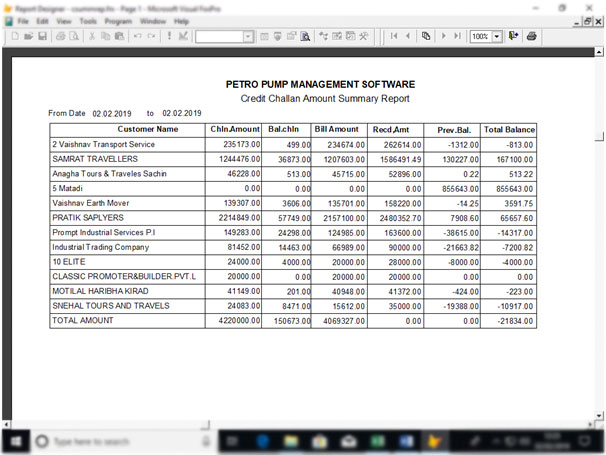Open the Help menu
The image size is (606, 455).
(x=181, y=21)
